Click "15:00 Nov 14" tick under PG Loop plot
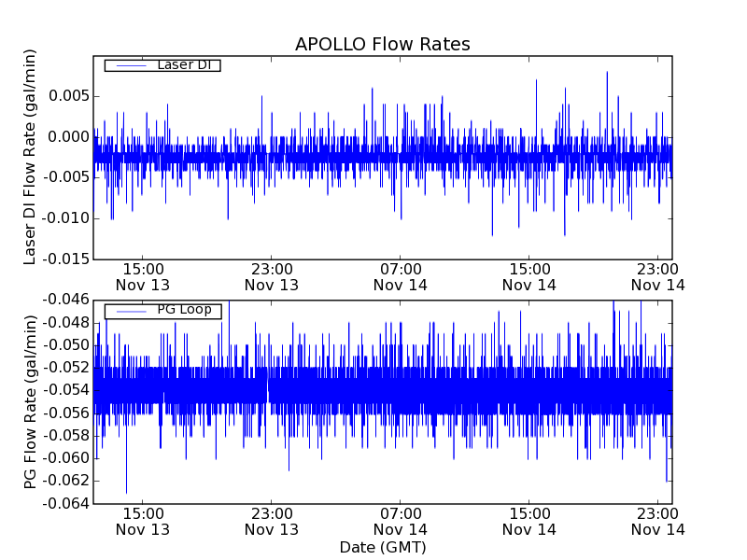The width and height of the screenshot is (747, 560). click(529, 521)
